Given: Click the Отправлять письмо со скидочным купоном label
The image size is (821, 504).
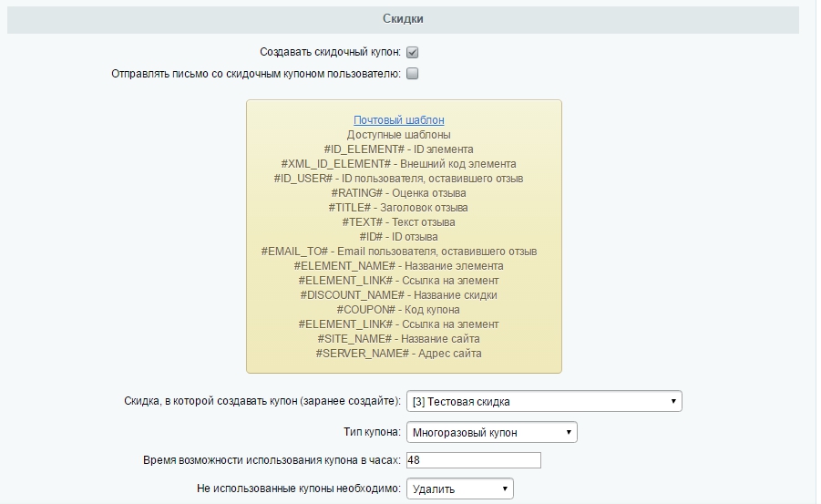Looking at the screenshot, I should pos(256,74).
